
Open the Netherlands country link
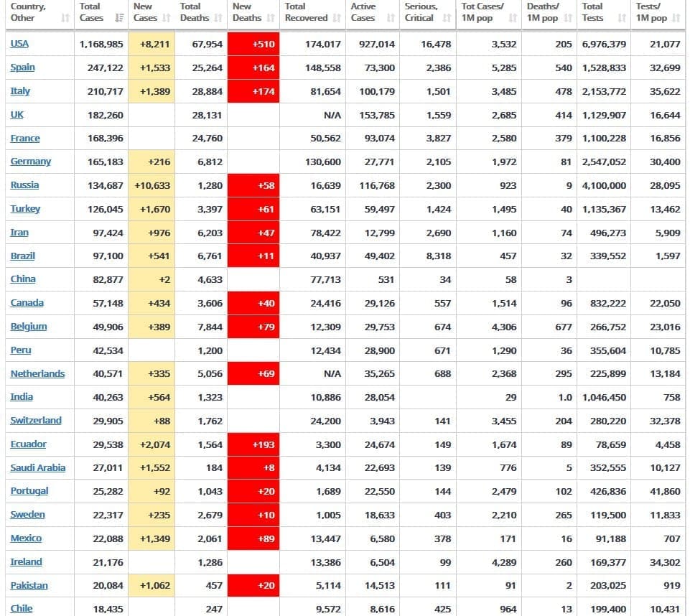coord(37,374)
